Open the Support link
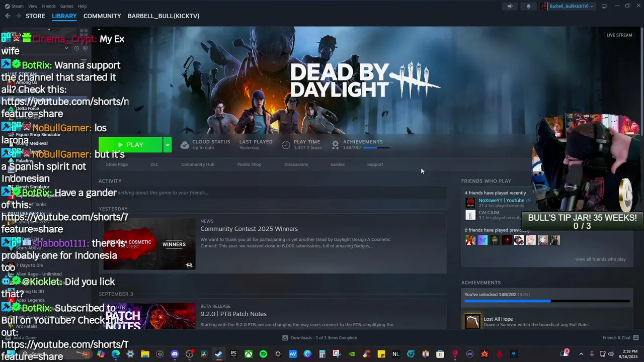The height and width of the screenshot is (362, 644). coord(375,164)
